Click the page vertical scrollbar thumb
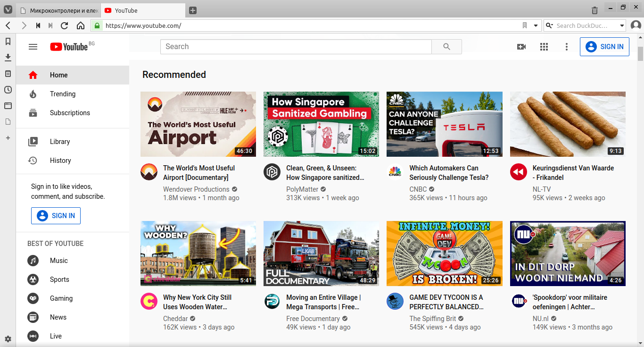This screenshot has width=644, height=347. pyautogui.click(x=640, y=53)
